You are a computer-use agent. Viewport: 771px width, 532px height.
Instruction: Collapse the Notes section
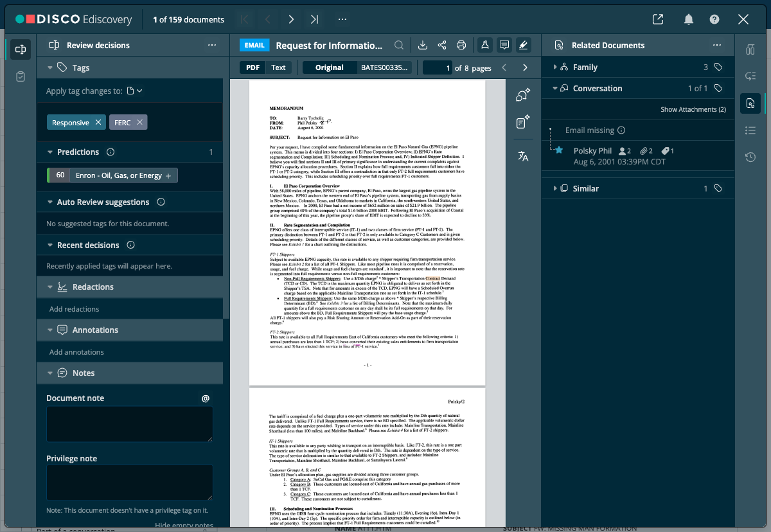pos(49,373)
